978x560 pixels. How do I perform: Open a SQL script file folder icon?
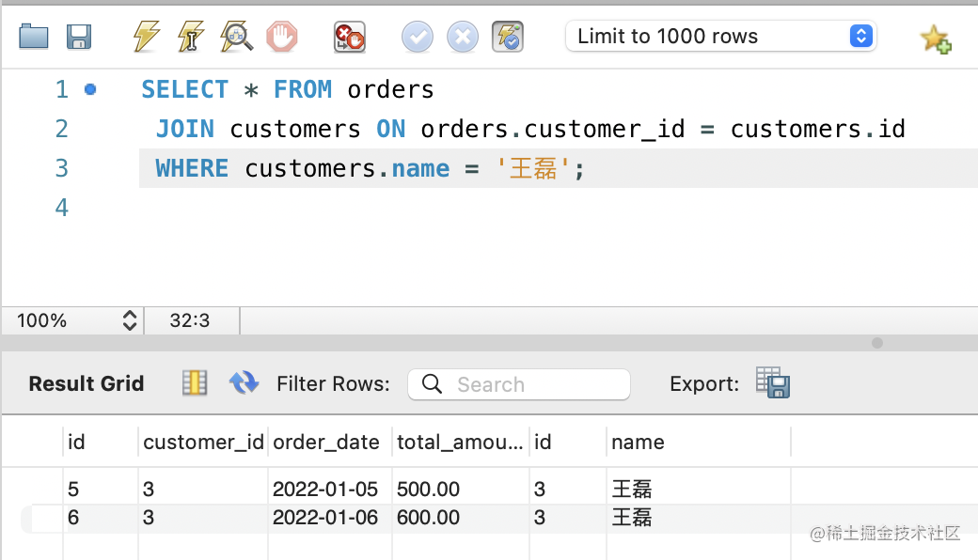pos(34,37)
